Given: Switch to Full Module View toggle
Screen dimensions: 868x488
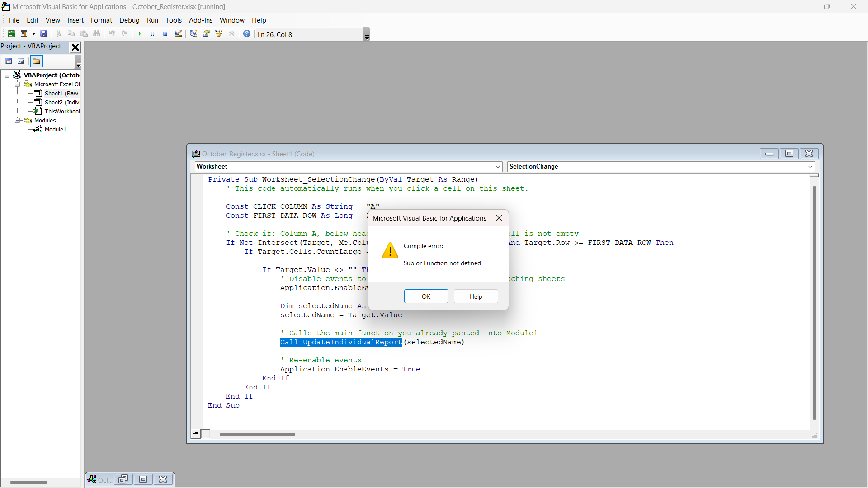Looking at the screenshot, I should [x=205, y=434].
